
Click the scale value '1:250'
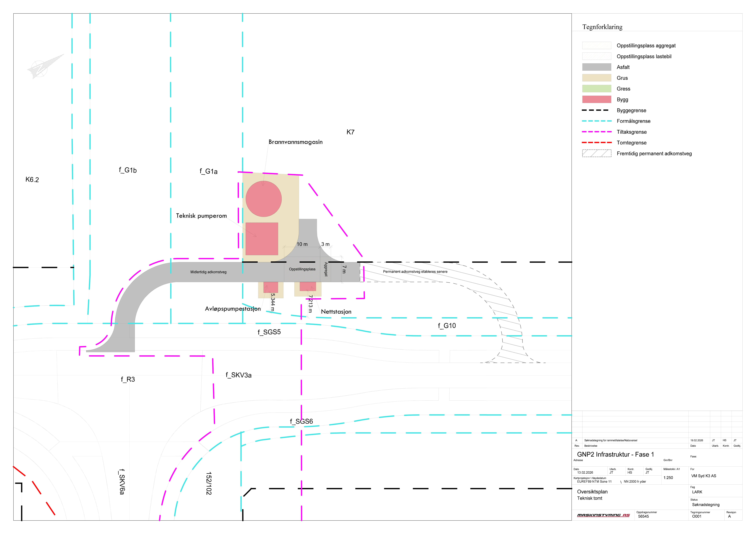click(x=668, y=478)
